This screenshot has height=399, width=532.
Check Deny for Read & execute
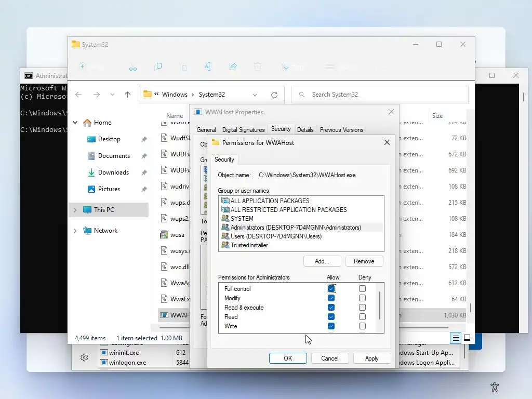[362, 308]
